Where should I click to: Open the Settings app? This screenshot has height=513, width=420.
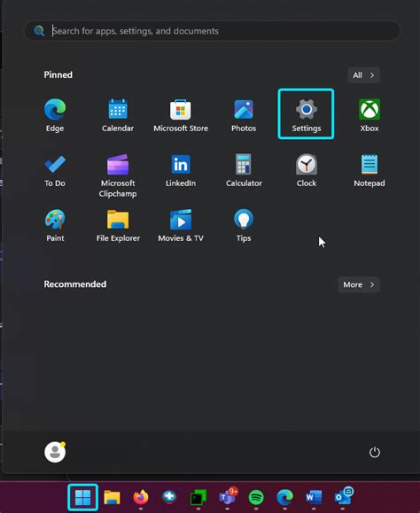[x=307, y=114]
